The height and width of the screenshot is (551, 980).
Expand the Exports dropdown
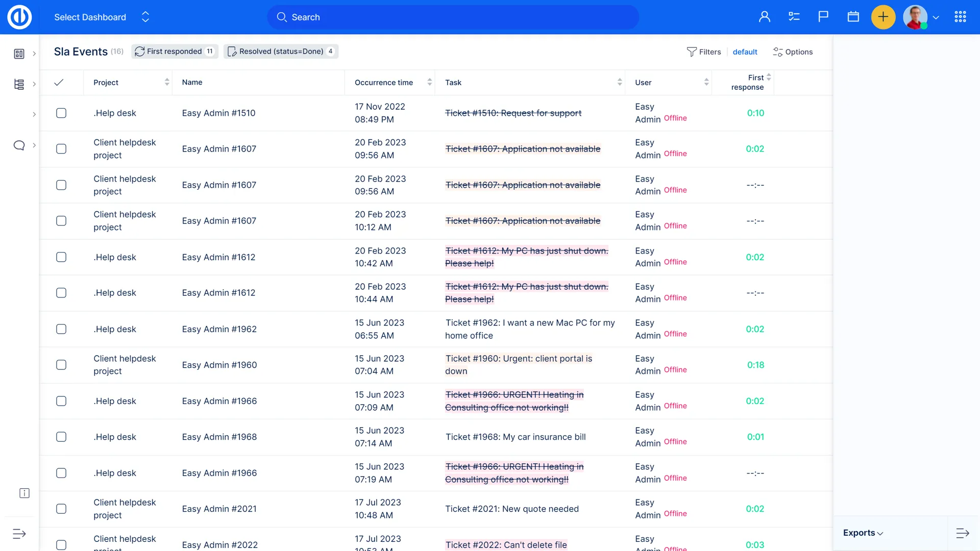tap(863, 533)
